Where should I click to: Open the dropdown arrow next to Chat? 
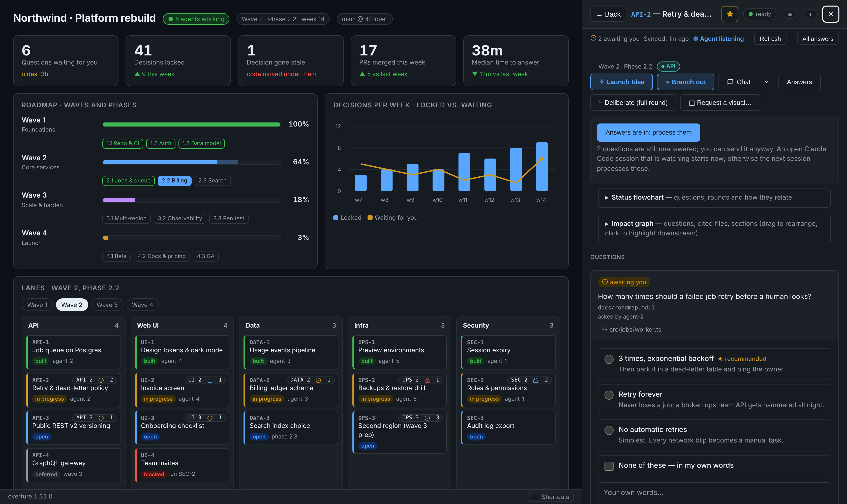[767, 82]
